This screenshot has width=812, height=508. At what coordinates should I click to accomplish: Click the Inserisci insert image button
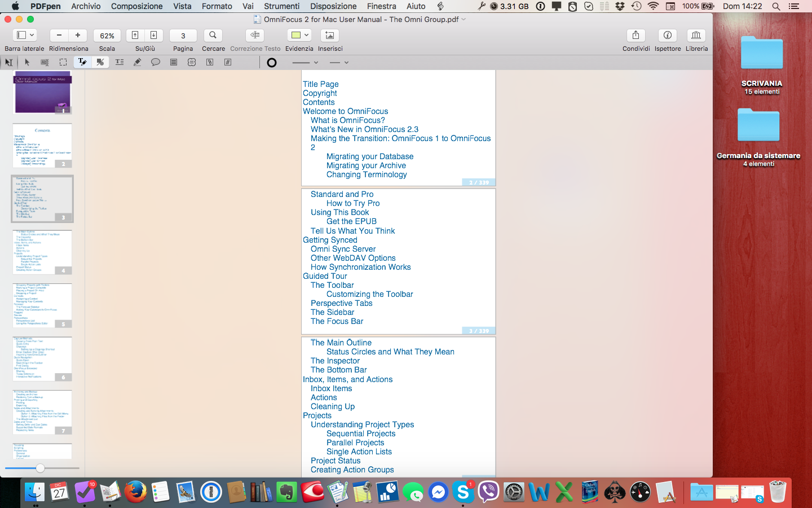pos(330,35)
